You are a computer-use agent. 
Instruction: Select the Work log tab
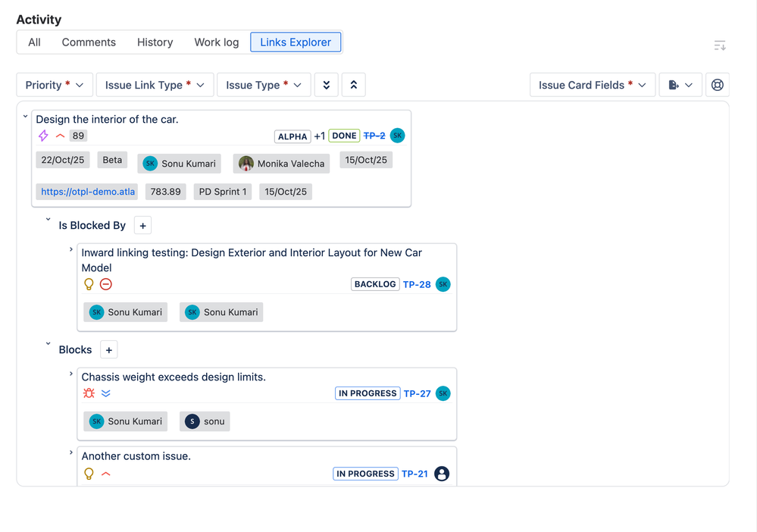pyautogui.click(x=216, y=42)
